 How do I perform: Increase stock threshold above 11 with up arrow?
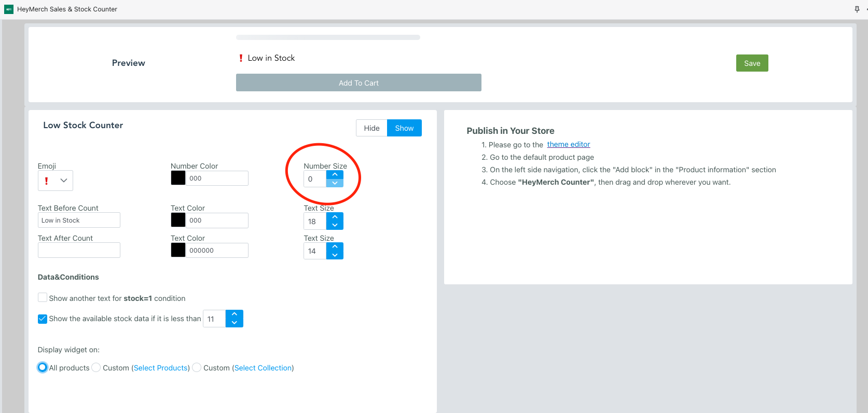235,314
